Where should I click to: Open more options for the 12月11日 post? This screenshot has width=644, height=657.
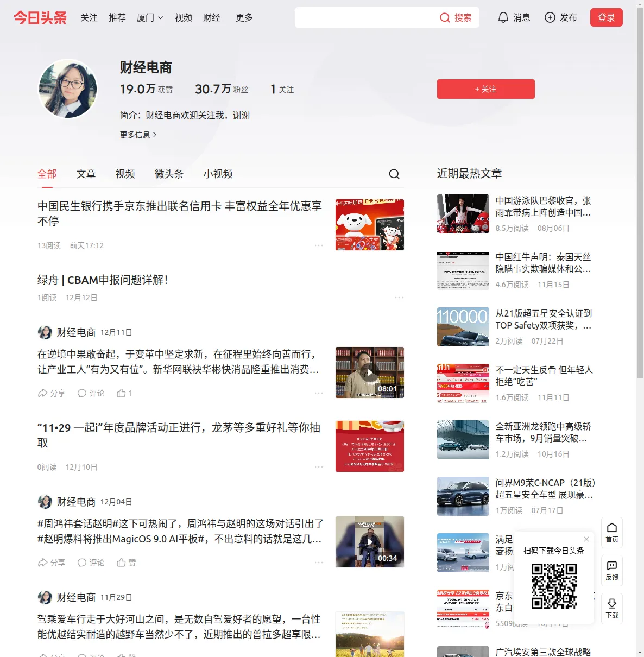[x=319, y=393]
